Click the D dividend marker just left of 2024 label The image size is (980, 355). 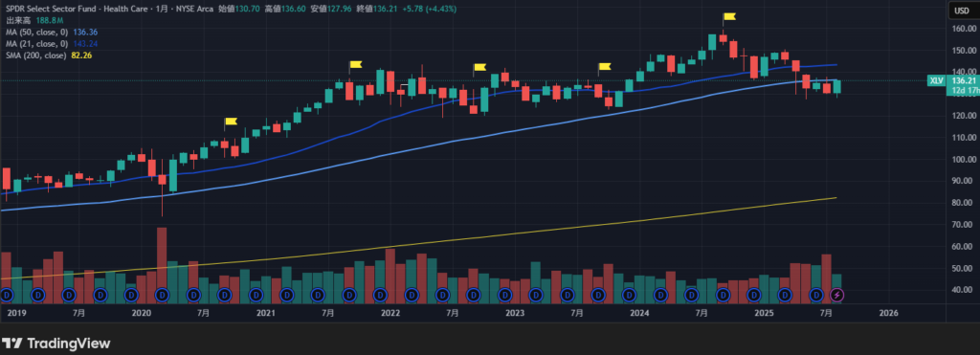pos(630,294)
